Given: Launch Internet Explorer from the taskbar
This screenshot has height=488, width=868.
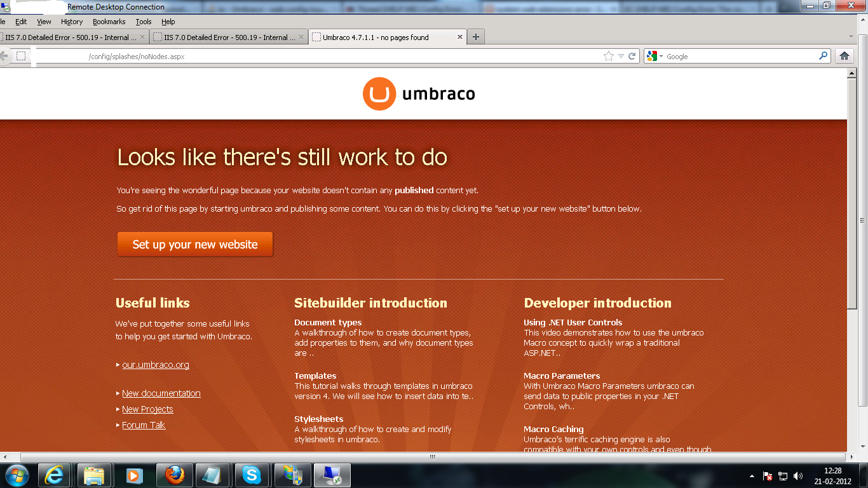Looking at the screenshot, I should (55, 475).
